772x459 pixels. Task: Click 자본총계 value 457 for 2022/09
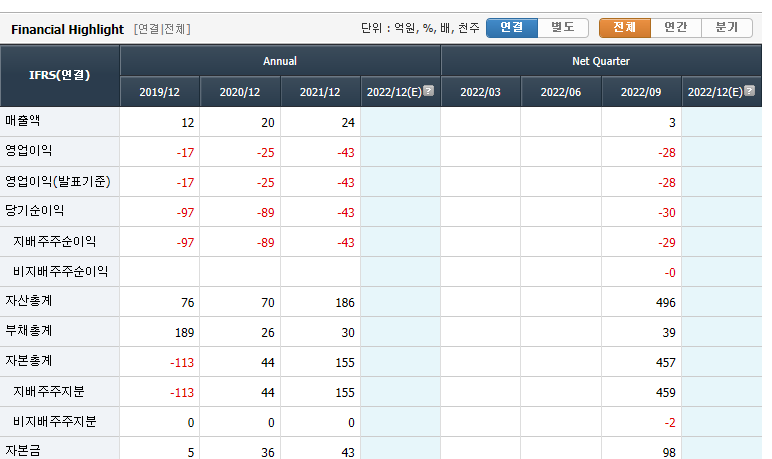(x=666, y=363)
